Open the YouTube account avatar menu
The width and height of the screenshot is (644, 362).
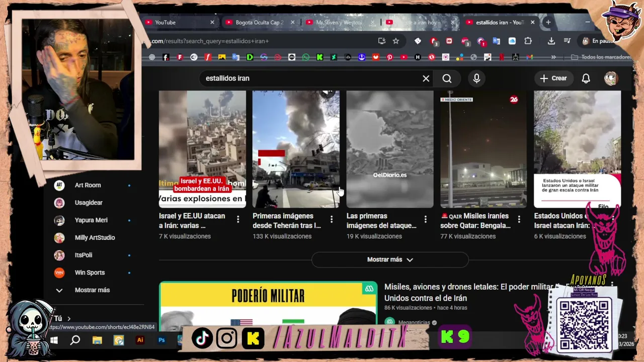coord(611,78)
